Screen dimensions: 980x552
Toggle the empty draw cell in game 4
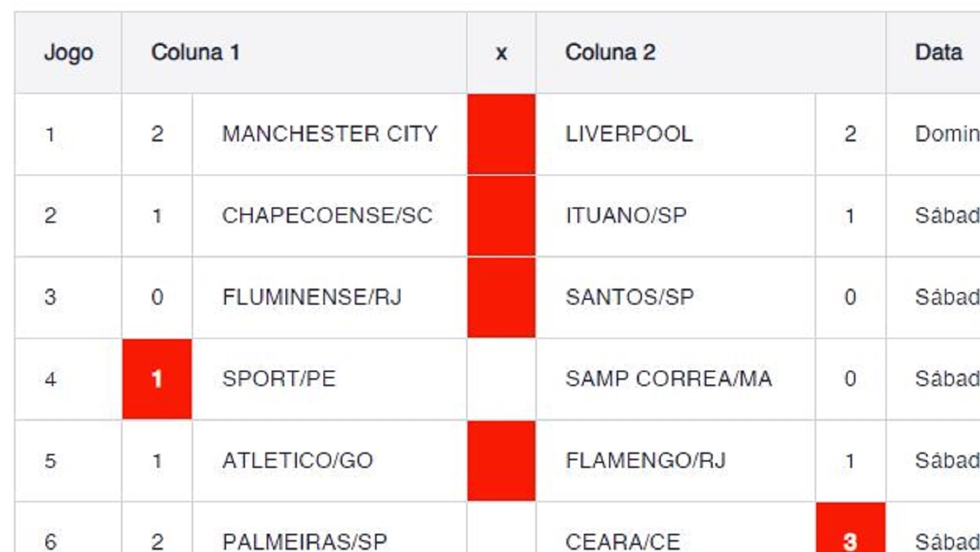[501, 379]
